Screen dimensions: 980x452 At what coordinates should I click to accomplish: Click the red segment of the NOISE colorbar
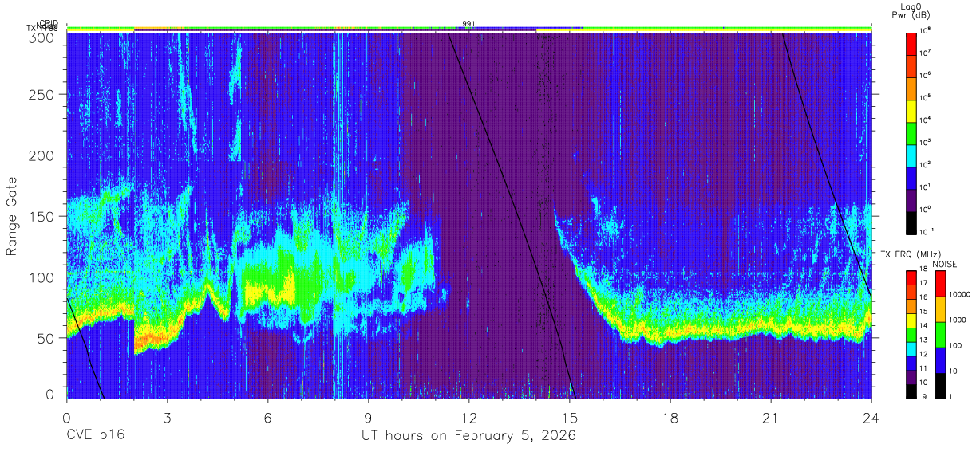(x=940, y=283)
